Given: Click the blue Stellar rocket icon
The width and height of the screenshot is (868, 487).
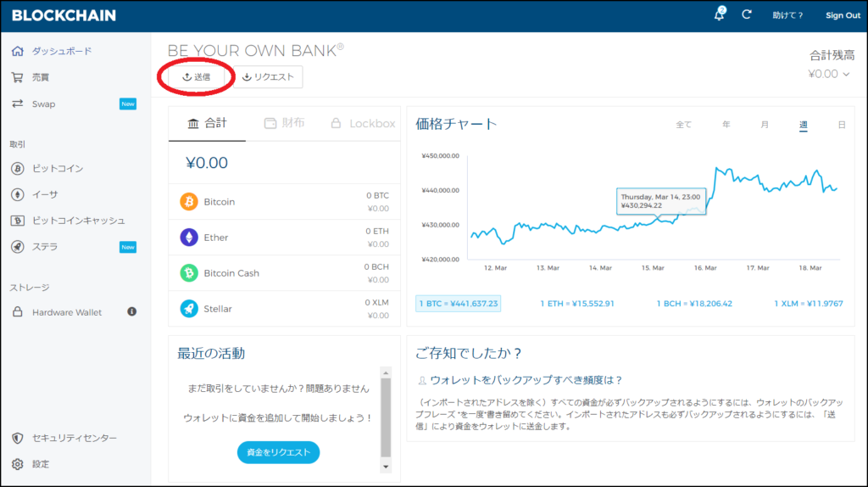Looking at the screenshot, I should click(x=189, y=309).
